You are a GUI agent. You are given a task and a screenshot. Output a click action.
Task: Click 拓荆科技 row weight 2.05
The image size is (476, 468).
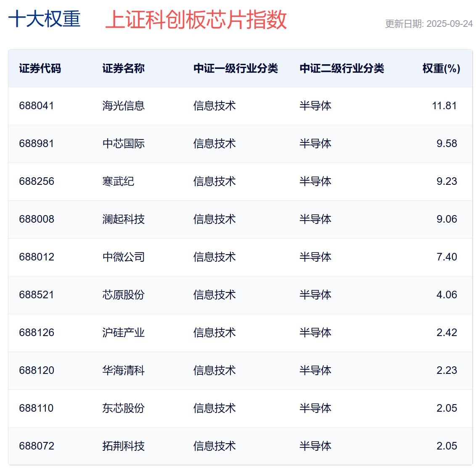pyautogui.click(x=447, y=446)
